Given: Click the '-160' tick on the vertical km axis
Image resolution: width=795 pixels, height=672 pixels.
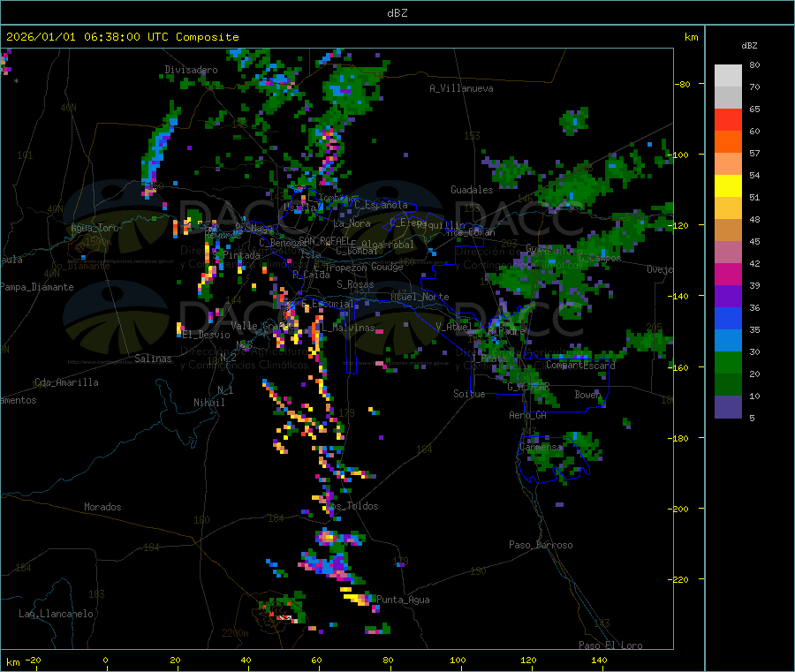Looking at the screenshot, I should coord(679,367).
